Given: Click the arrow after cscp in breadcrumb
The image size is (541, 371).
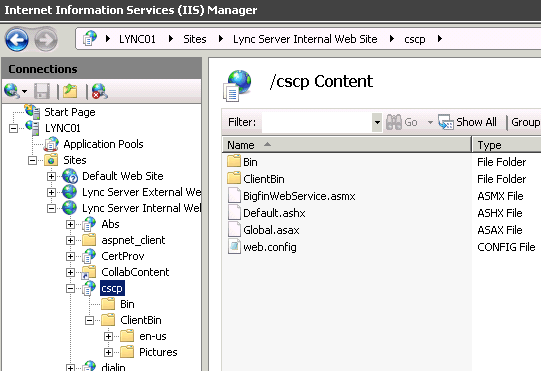Looking at the screenshot, I should (x=439, y=39).
